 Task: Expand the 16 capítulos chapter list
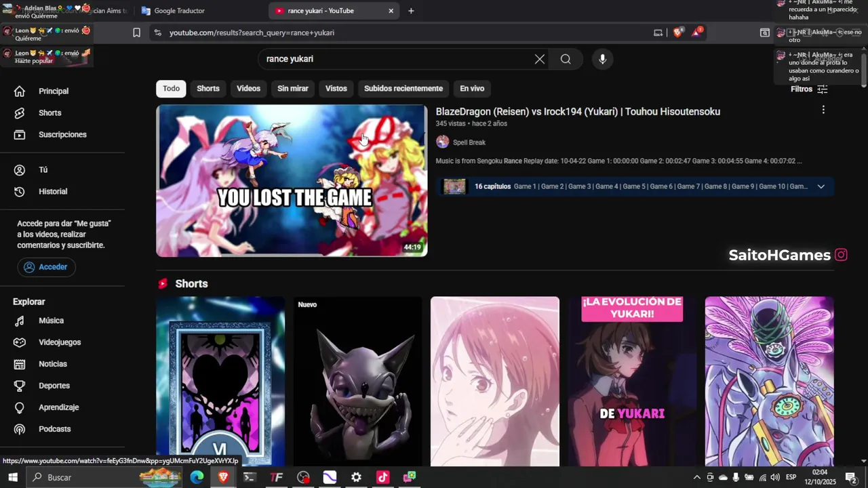(821, 186)
